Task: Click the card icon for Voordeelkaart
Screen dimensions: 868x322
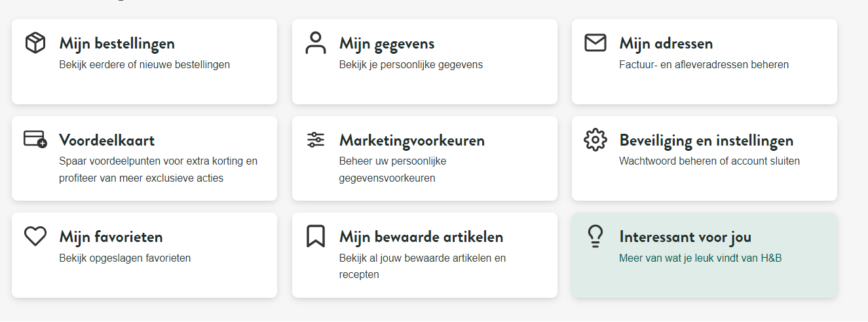Action: pyautogui.click(x=35, y=139)
